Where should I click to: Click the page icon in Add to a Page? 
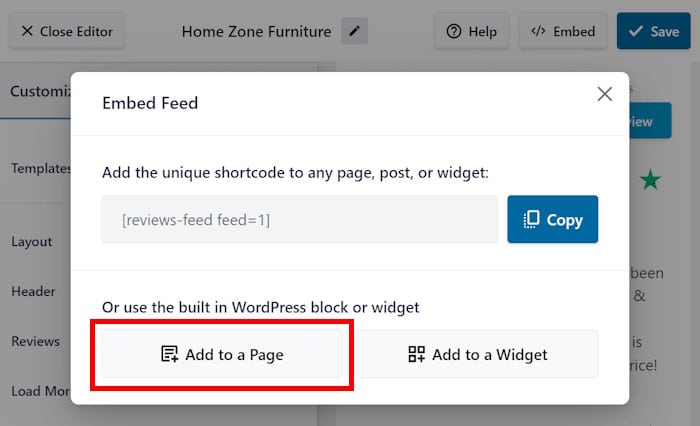(x=170, y=354)
